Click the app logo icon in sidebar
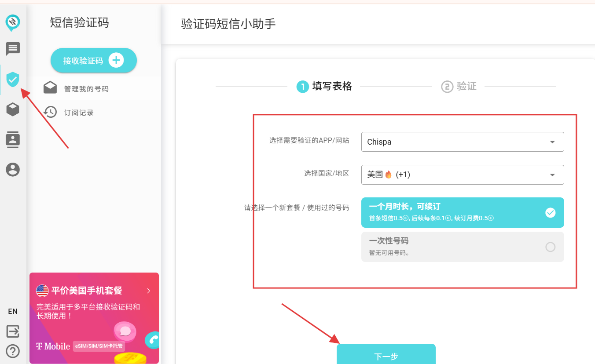Image resolution: width=595 pixels, height=364 pixels. click(13, 23)
